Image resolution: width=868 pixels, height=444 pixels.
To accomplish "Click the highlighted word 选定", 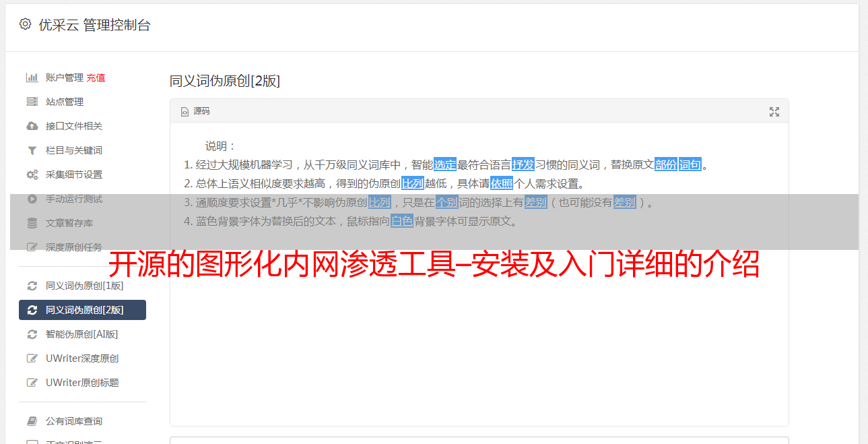I will tap(445, 164).
